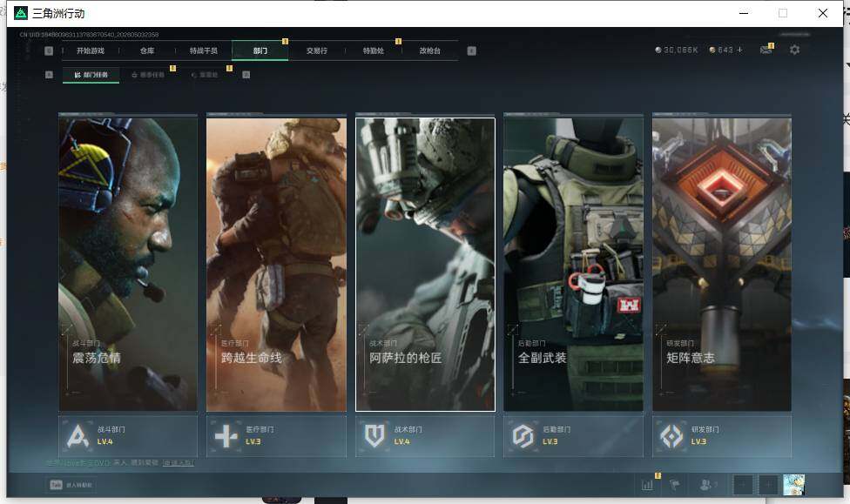Screen dimensions: 850x504
Task: Switch to the 仓库 tab
Action: point(147,51)
